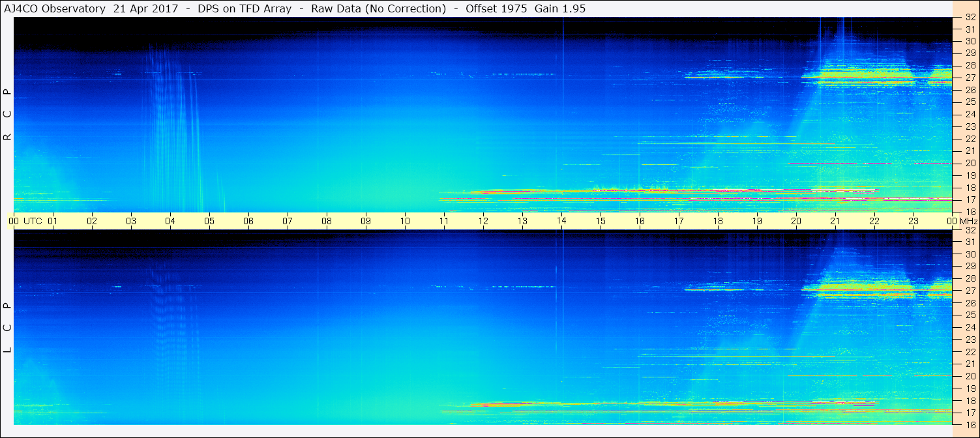Click the 24 MHz label of LCP panel
The image size is (980, 438).
point(970,327)
